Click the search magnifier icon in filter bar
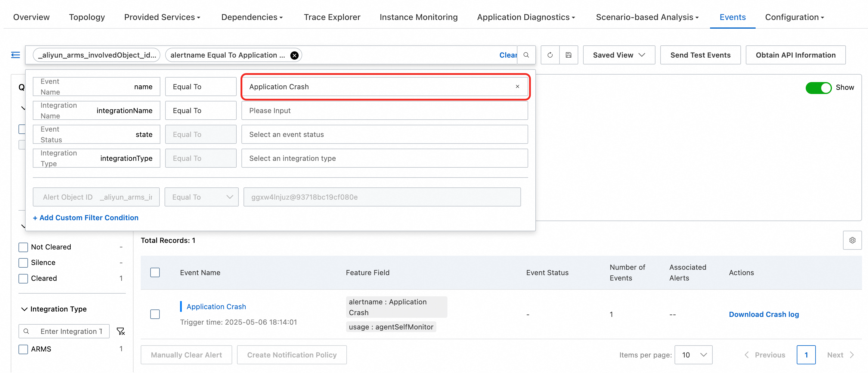Viewport: 868px width, 373px height. click(x=526, y=55)
